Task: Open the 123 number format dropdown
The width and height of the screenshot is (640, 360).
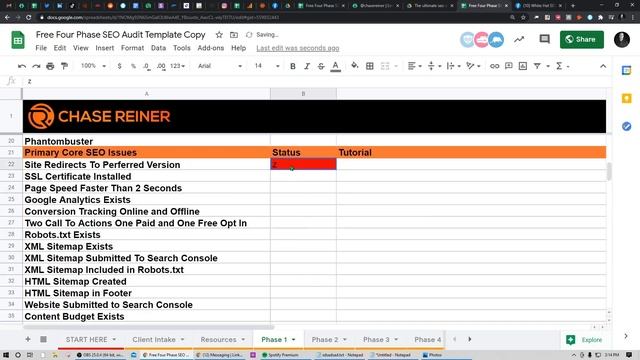Action: 178,66
